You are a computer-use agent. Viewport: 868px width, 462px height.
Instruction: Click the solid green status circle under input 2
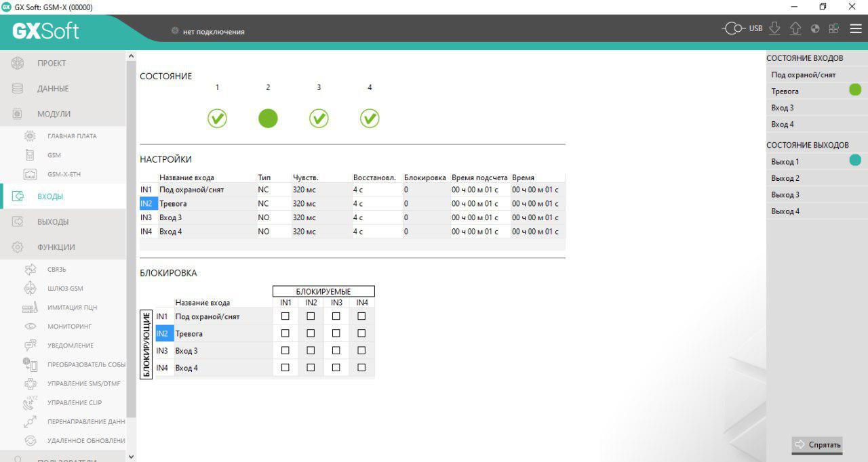click(268, 119)
